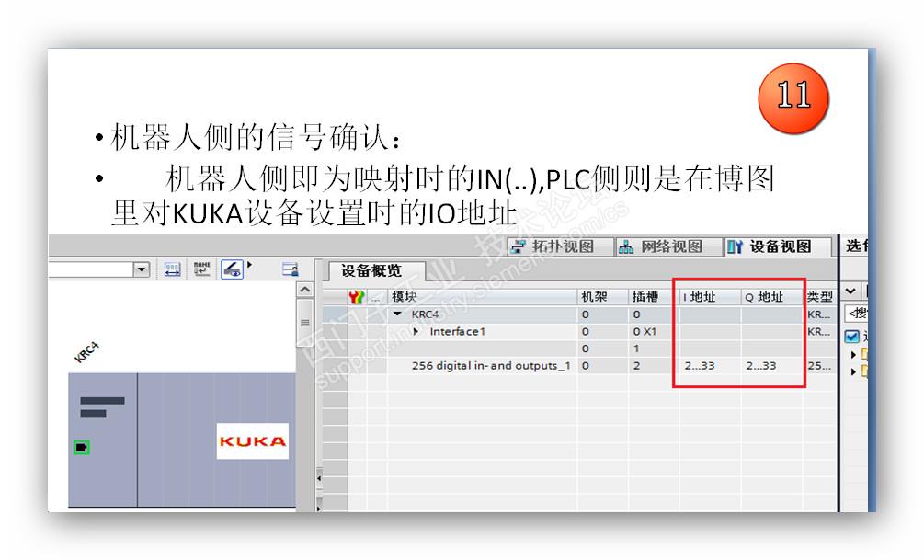The image size is (924, 560).
Task: Click the show module width toolbar icon
Action: (x=172, y=270)
